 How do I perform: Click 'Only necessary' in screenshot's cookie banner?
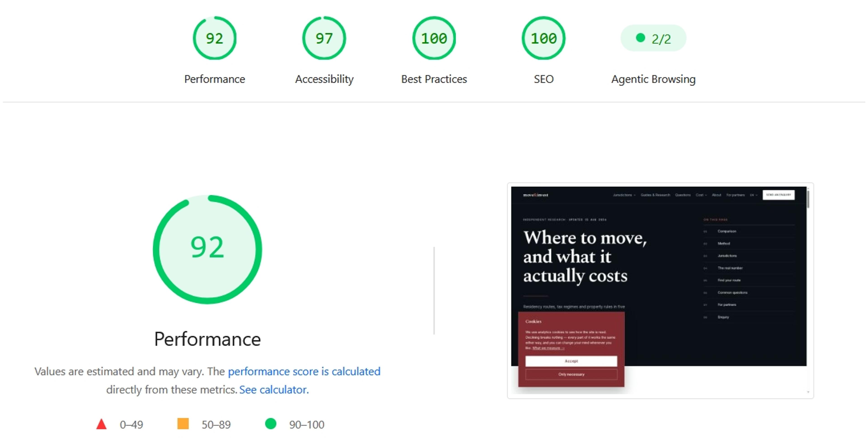click(571, 374)
